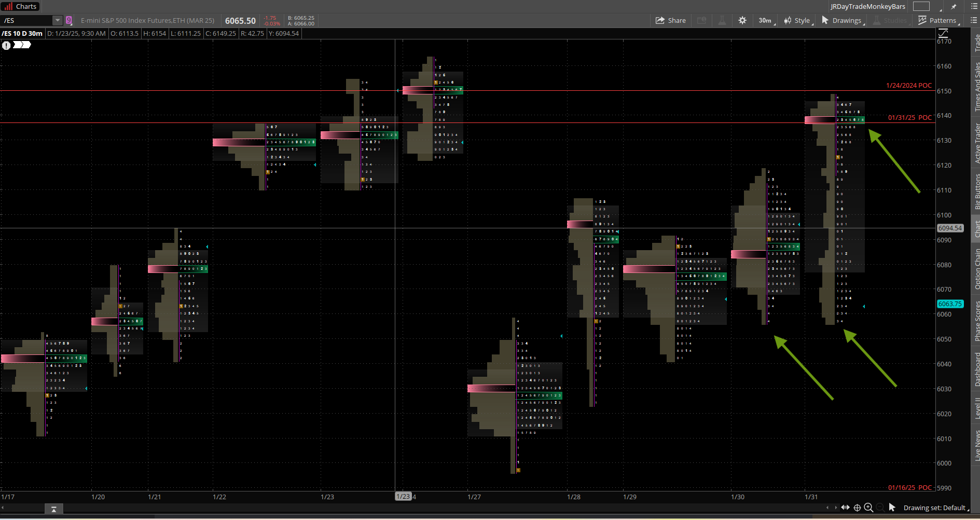Open the /ES symbol dropdown arrow
Viewport: 980px width, 520px height.
click(x=58, y=20)
